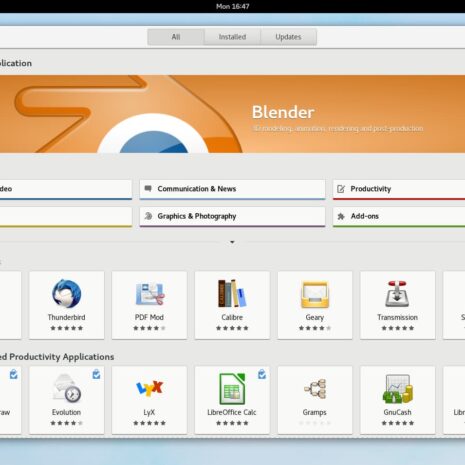465x465 pixels.
Task: Open the PDF Mod app icon
Action: pyautogui.click(x=150, y=294)
